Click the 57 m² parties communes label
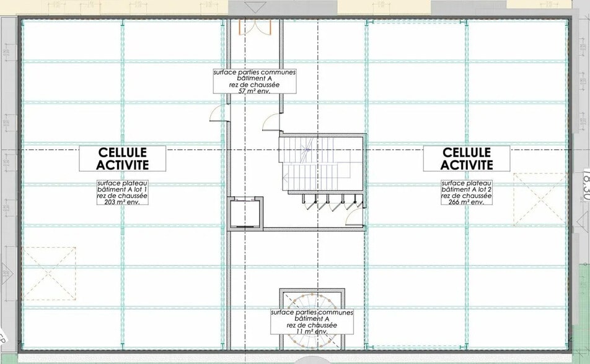This screenshot has height=364, width=590. click(x=255, y=81)
